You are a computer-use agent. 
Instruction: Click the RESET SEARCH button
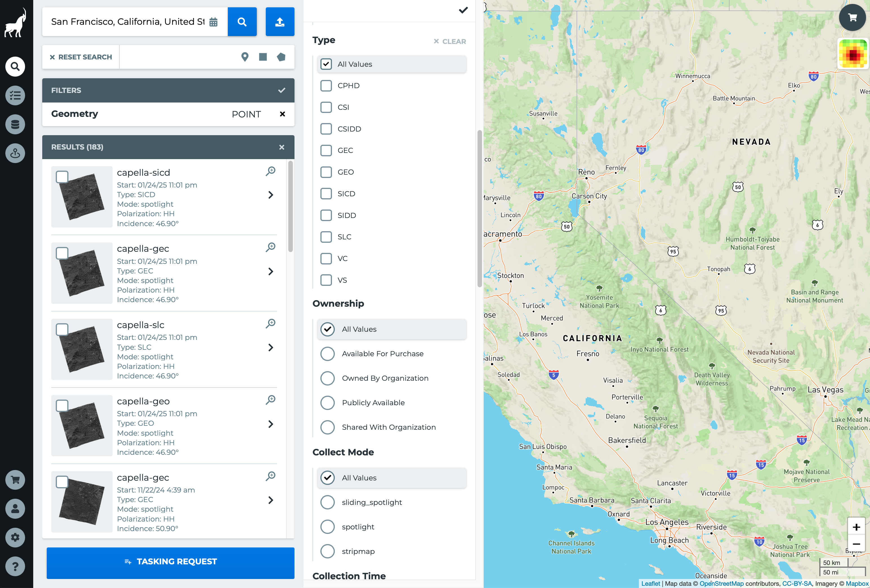[81, 57]
